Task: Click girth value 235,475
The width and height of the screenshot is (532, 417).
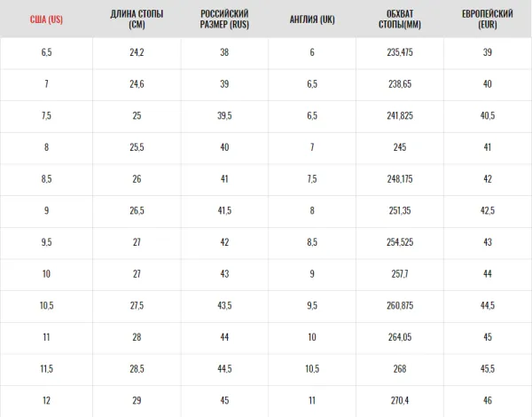Action: click(x=400, y=52)
